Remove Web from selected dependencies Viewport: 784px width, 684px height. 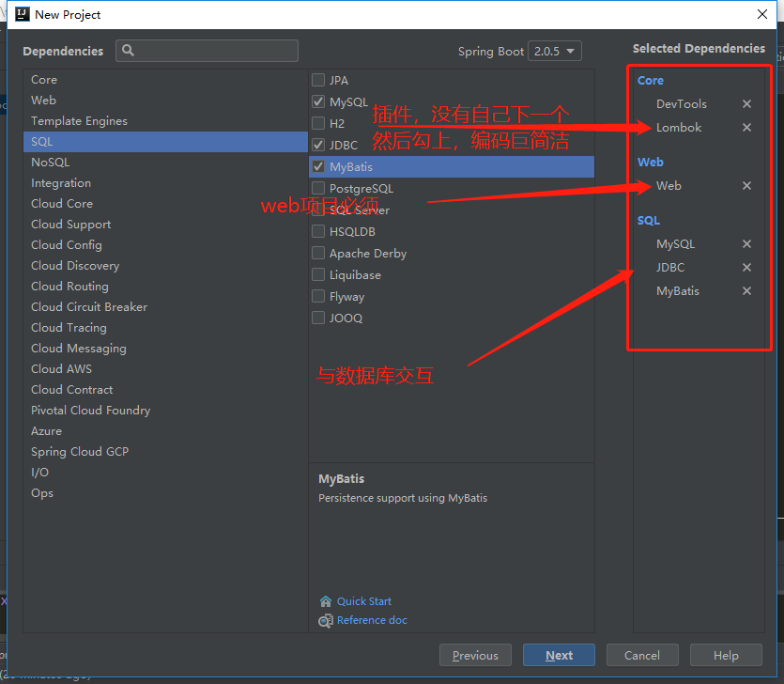746,186
